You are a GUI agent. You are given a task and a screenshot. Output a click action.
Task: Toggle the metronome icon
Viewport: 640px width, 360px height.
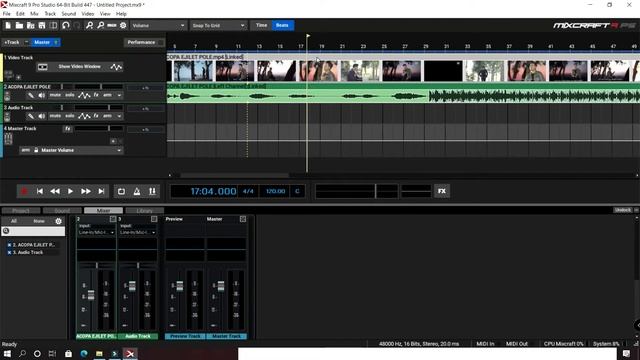coord(137,191)
